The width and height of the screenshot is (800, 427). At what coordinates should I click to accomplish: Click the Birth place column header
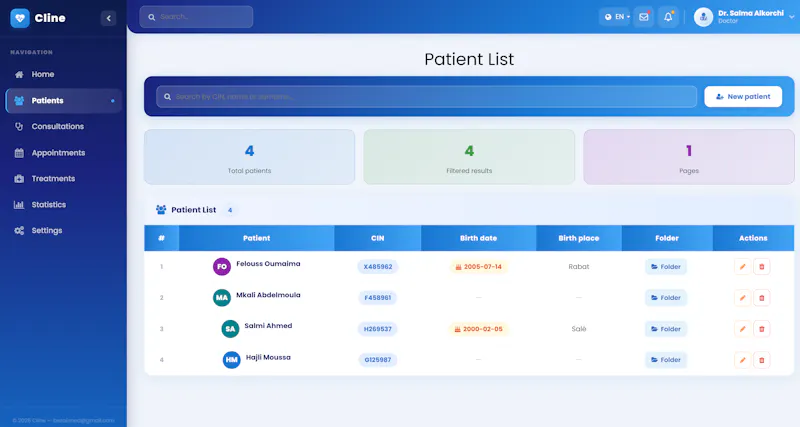click(579, 238)
